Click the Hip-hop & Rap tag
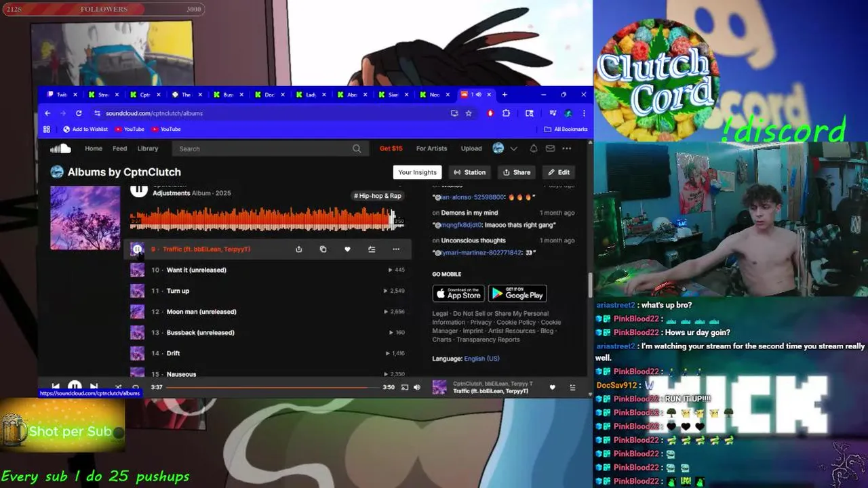Image resolution: width=868 pixels, height=488 pixels. tap(378, 195)
